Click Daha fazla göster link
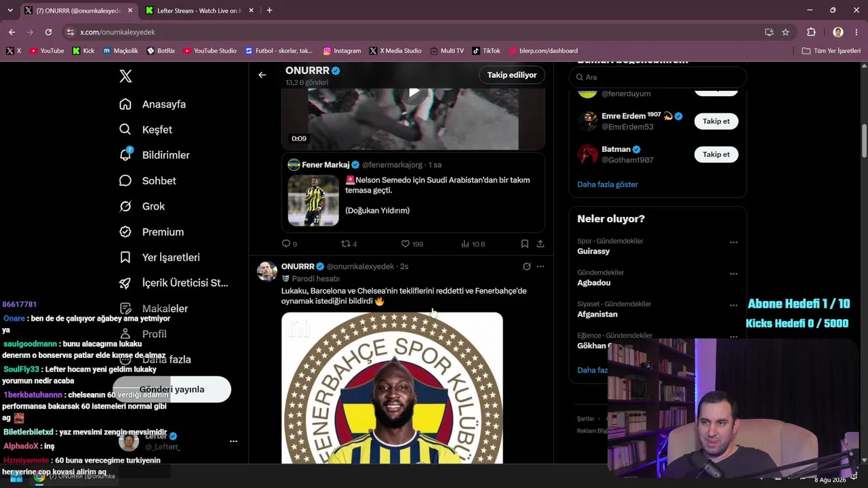Viewport: 868px width, 488px height. (x=608, y=184)
